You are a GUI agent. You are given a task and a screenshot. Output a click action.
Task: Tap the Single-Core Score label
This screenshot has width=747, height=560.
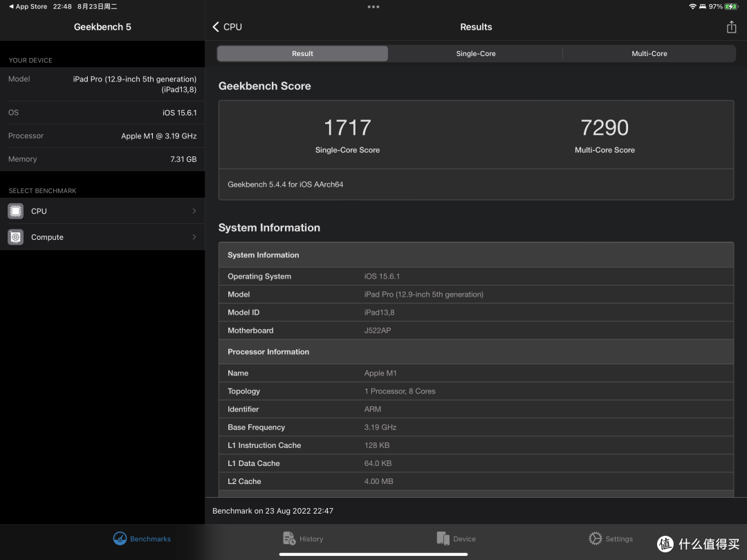(x=347, y=150)
